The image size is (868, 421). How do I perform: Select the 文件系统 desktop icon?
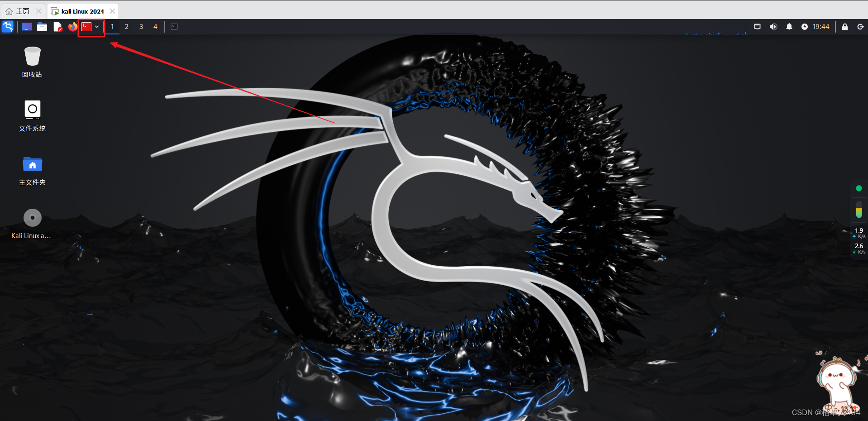32,116
